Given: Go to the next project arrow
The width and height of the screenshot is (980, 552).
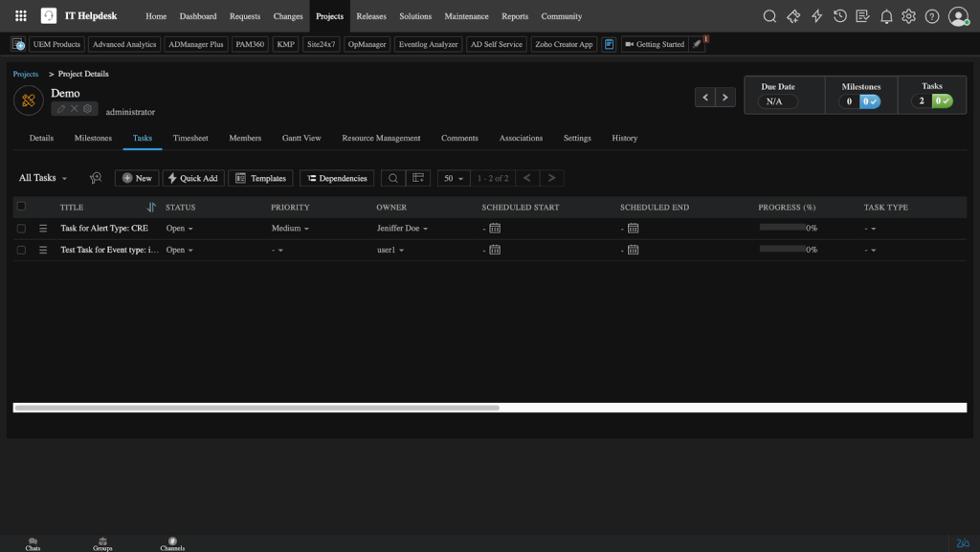Looking at the screenshot, I should 725,98.
